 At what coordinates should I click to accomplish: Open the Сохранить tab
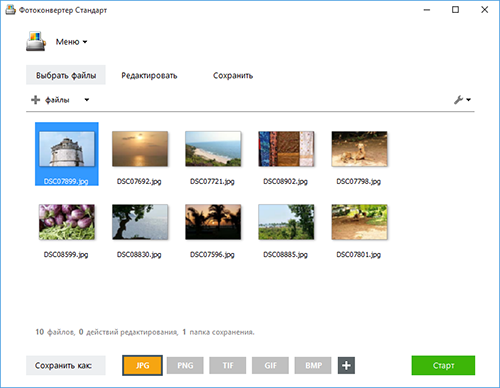tap(233, 75)
